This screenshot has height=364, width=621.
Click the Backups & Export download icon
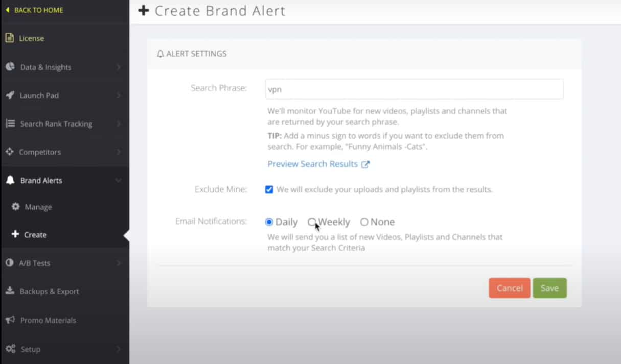tap(10, 291)
